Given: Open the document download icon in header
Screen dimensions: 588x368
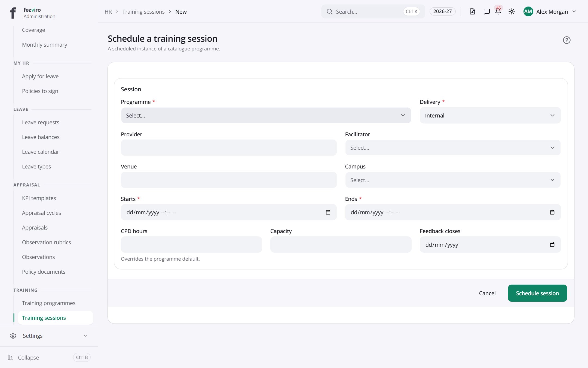Looking at the screenshot, I should point(472,11).
